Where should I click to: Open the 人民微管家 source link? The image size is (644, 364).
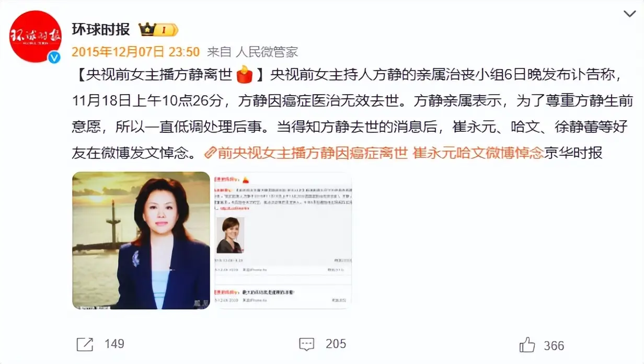coord(267,52)
